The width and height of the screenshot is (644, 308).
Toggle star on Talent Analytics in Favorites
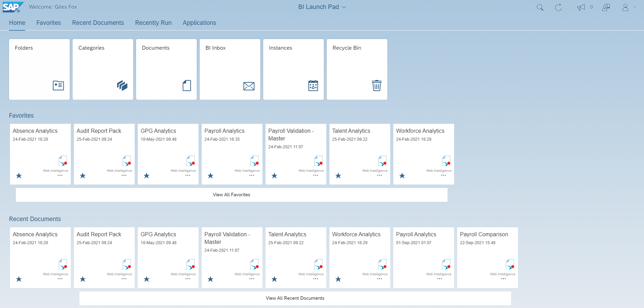pos(338,176)
